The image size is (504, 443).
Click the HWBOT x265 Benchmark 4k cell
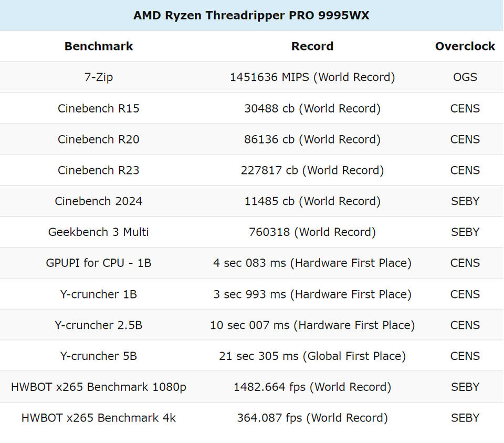point(99,418)
